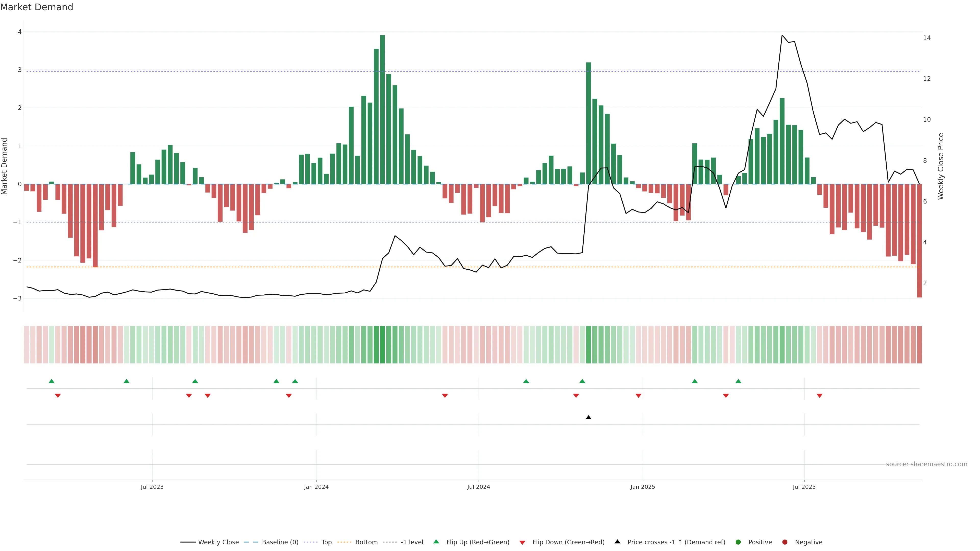Click the green Positive legend dot
980x551 pixels.
coord(738,542)
